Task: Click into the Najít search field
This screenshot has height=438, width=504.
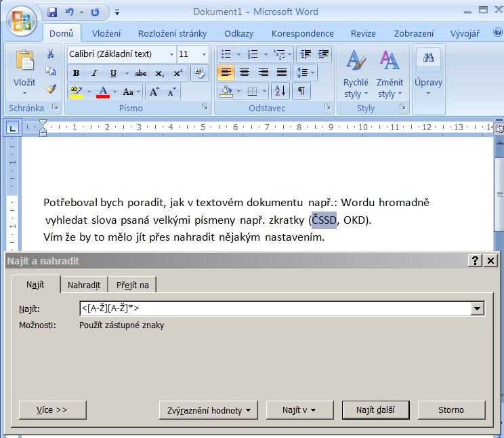Action: [275, 308]
